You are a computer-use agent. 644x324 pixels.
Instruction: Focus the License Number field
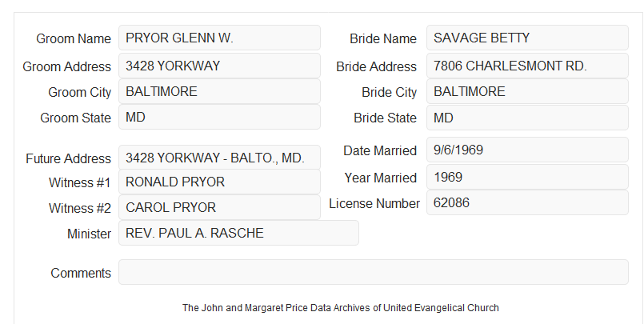[x=527, y=202]
